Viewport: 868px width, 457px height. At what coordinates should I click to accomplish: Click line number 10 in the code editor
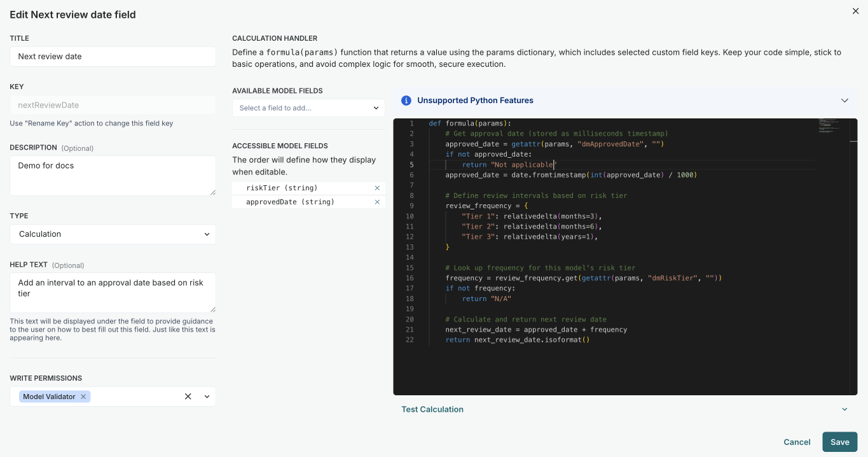(408, 216)
